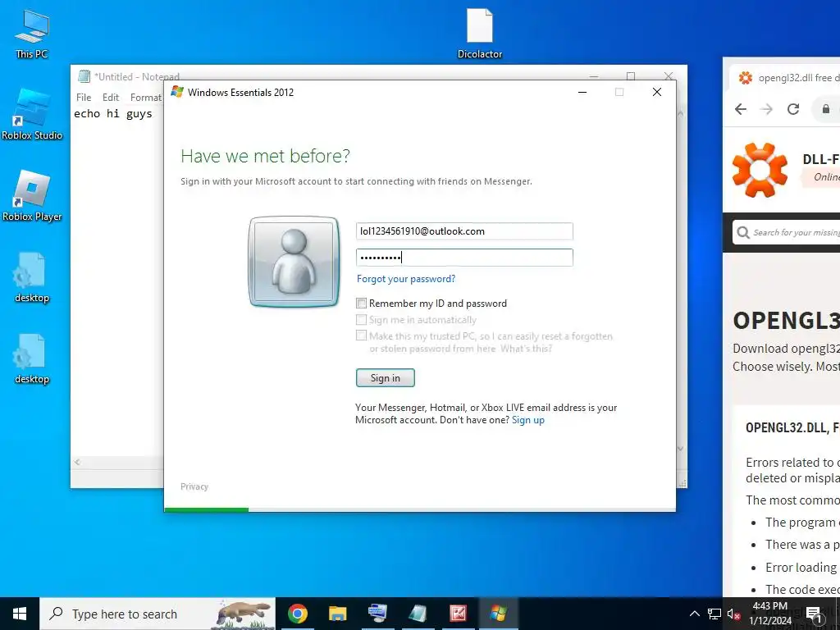Open File Explorer from the taskbar
The height and width of the screenshot is (630, 840).
pos(337,614)
